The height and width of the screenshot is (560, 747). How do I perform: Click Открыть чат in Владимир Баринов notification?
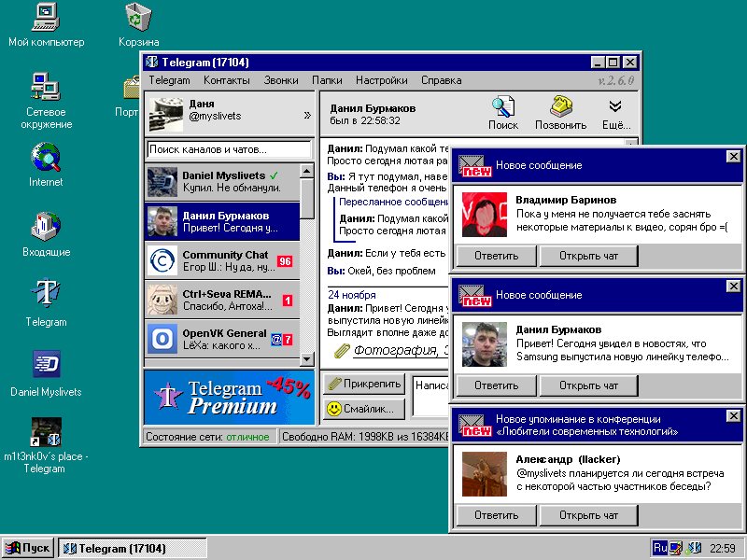[x=588, y=256]
